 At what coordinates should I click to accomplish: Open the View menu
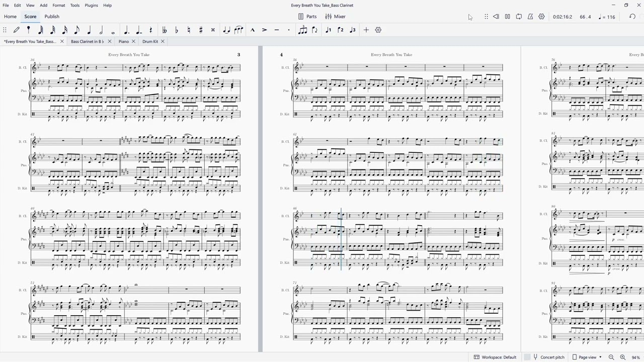(30, 5)
